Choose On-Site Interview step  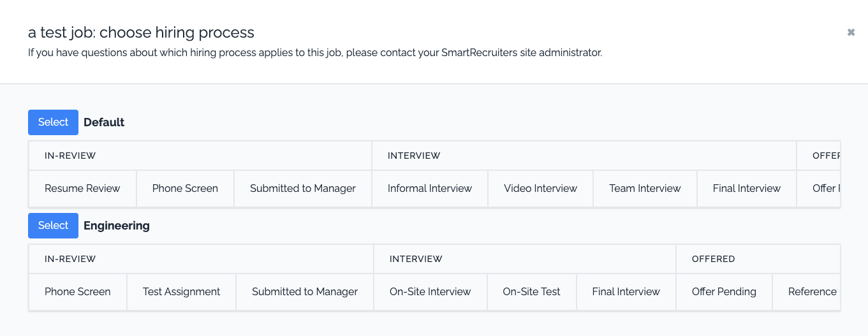430,292
